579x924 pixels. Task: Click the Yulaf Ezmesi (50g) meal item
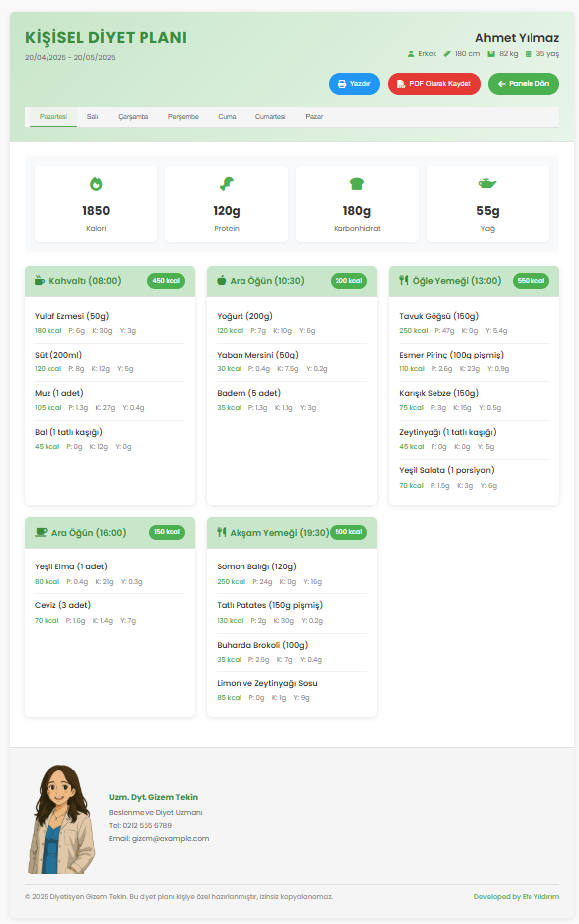tap(110, 323)
